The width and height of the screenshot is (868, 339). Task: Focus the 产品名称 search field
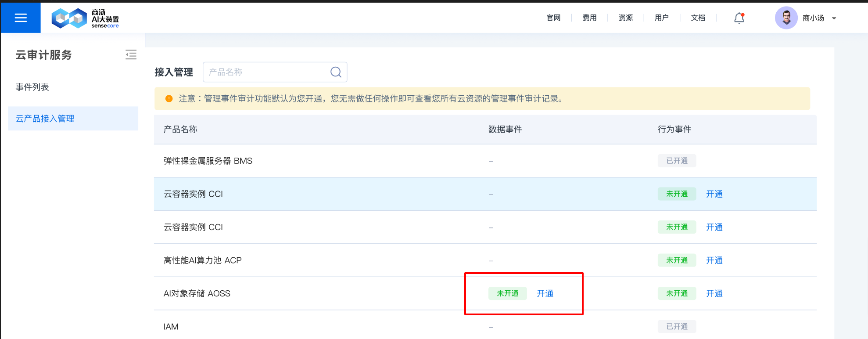(x=275, y=72)
